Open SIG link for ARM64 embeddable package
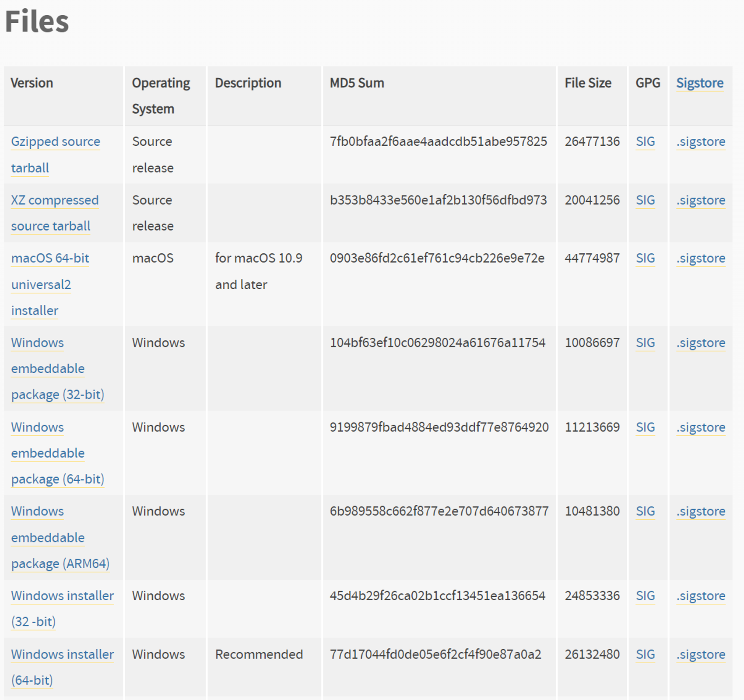Image resolution: width=744 pixels, height=700 pixels. pyautogui.click(x=646, y=511)
